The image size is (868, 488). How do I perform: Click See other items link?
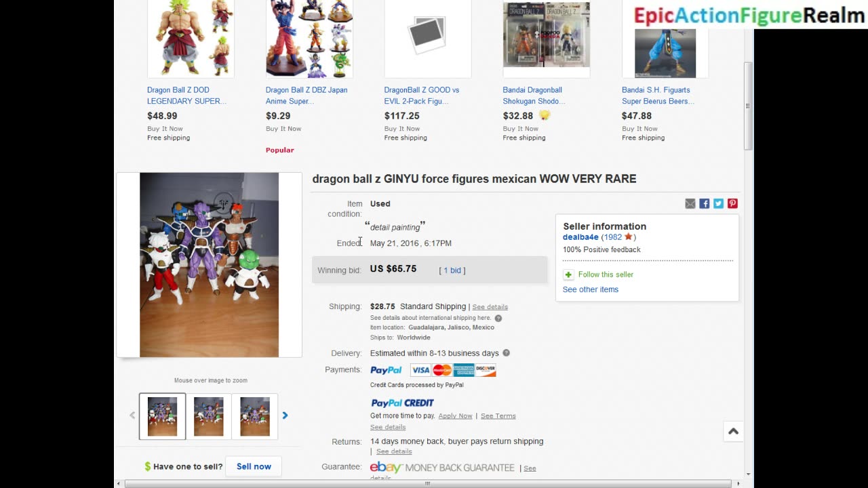591,289
